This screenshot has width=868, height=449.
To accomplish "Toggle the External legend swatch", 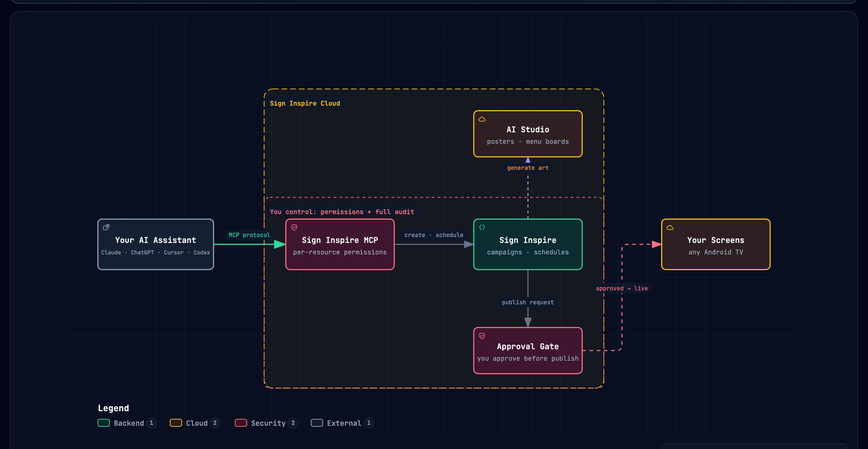I will (x=317, y=423).
